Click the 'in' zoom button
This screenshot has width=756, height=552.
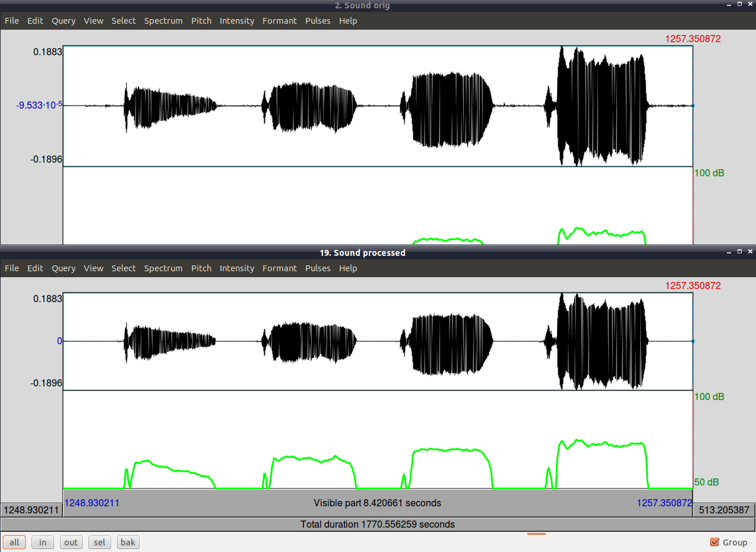point(43,542)
